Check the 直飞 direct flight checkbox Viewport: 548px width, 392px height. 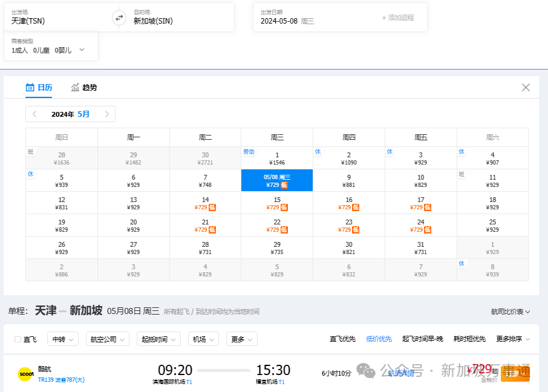(18, 339)
